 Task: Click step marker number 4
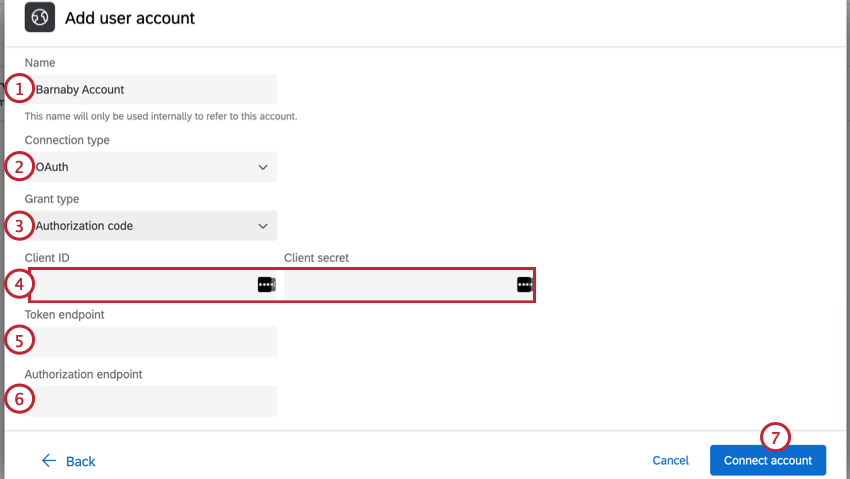pos(19,284)
